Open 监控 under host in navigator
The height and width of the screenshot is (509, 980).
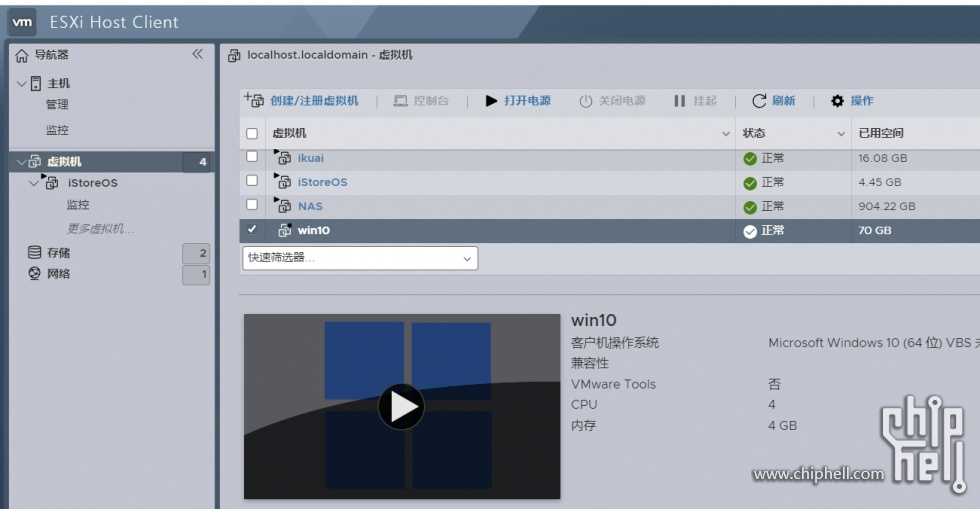click(57, 130)
